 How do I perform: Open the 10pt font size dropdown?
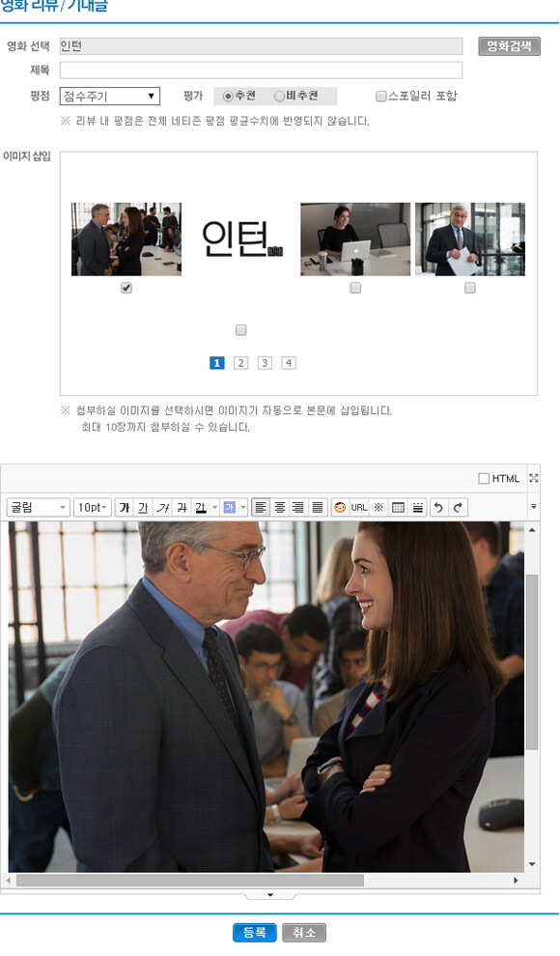tap(93, 507)
